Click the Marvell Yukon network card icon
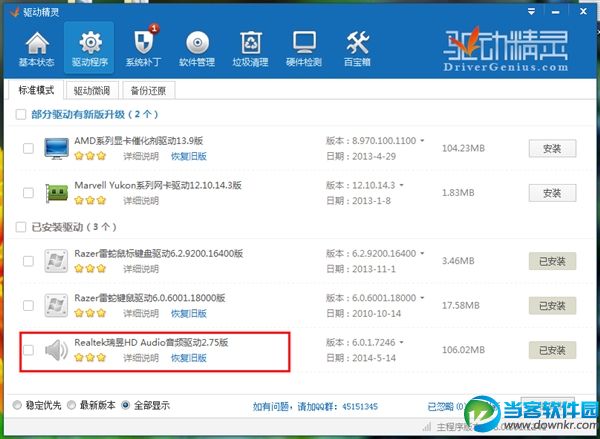The image size is (600, 439). 56,193
